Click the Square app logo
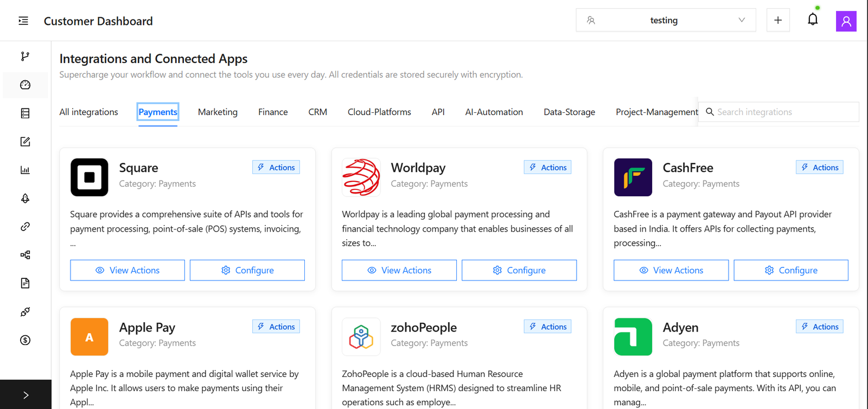Viewport: 868px width, 409px height. [x=90, y=177]
